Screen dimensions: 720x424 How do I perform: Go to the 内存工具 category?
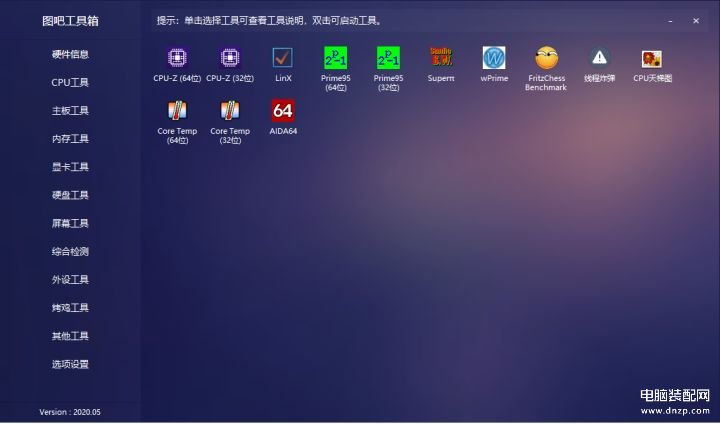pos(70,139)
